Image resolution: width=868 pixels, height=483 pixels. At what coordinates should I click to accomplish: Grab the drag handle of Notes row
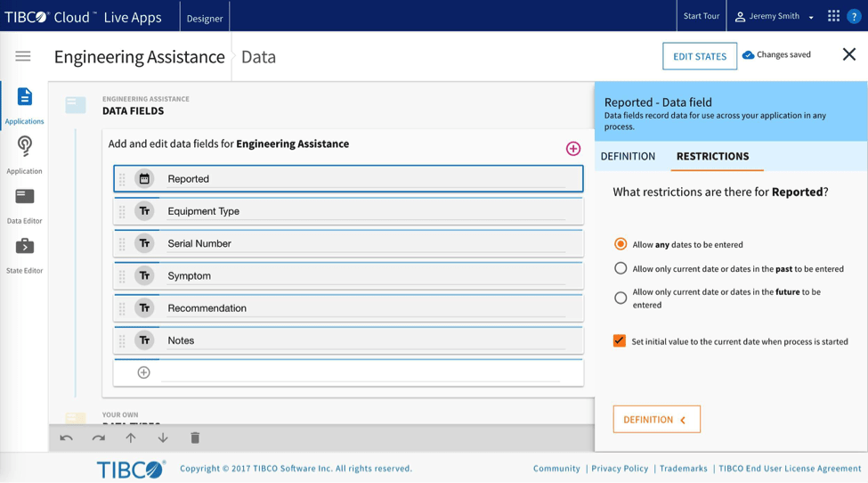[x=122, y=340]
